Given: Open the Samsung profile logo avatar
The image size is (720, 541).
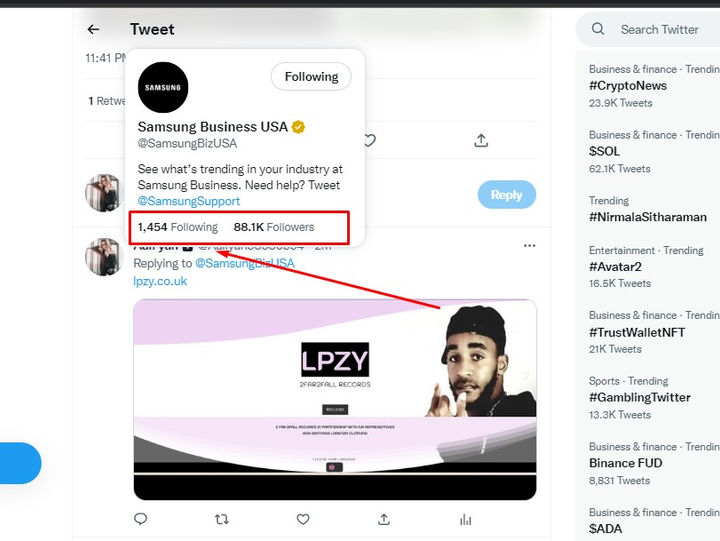Looking at the screenshot, I should [163, 87].
